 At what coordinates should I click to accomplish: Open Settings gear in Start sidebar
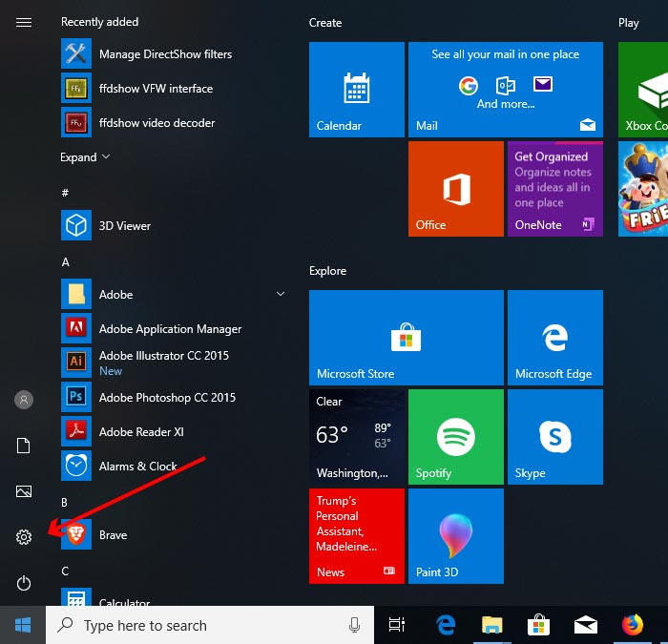[x=24, y=537]
